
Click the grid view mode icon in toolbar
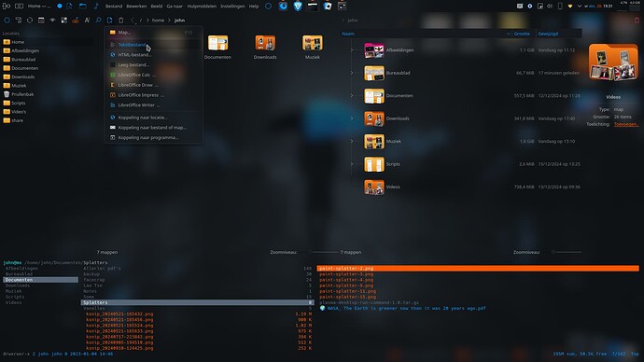pyautogui.click(x=64, y=21)
